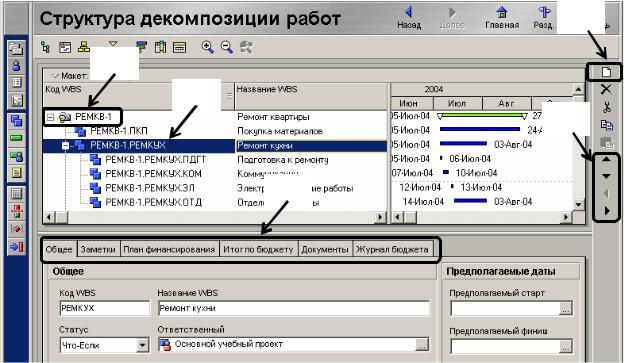This screenshot has width=627, height=363.
Task: Zoom in with the magnifier plus icon
Action: (207, 48)
